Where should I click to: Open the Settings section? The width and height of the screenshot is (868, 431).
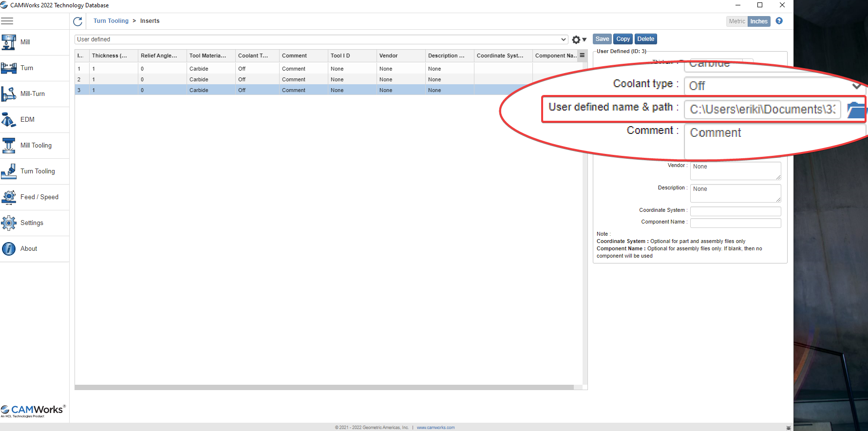coord(35,223)
